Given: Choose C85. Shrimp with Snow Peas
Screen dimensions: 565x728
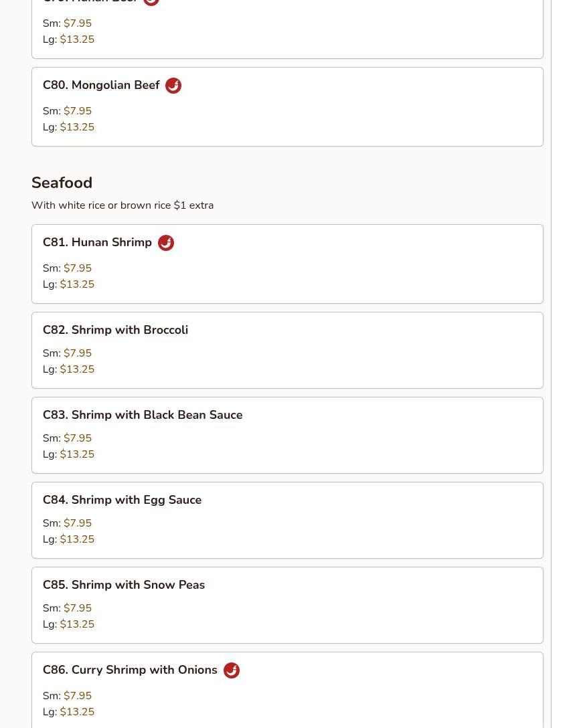Looking at the screenshot, I should pyautogui.click(x=124, y=585).
